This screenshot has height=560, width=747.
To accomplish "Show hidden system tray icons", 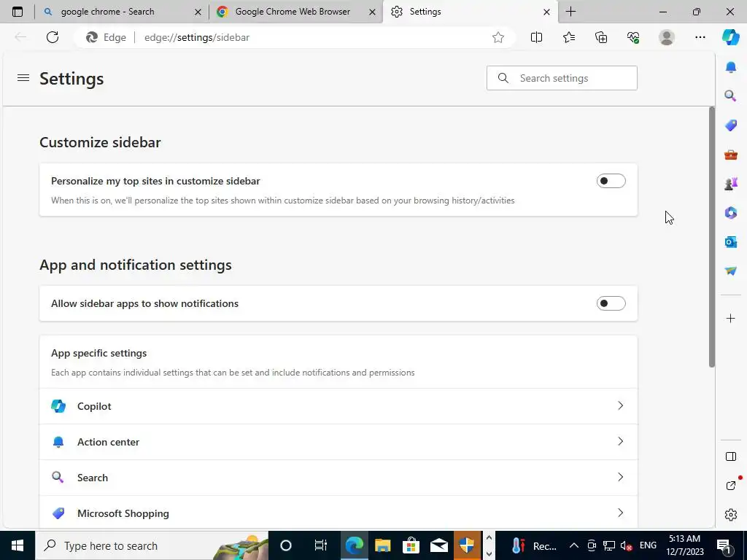I will coord(574,545).
